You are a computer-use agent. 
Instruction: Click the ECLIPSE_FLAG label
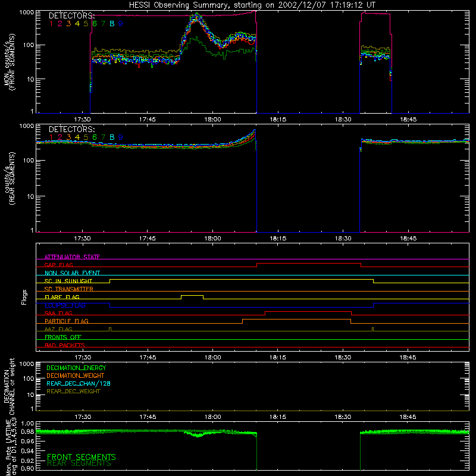pos(65,305)
